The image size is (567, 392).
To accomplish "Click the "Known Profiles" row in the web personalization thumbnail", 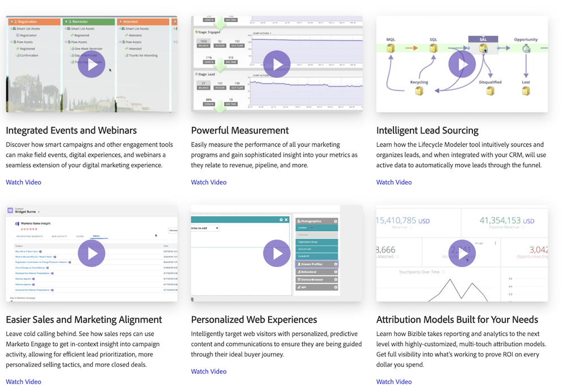I will pyautogui.click(x=317, y=264).
